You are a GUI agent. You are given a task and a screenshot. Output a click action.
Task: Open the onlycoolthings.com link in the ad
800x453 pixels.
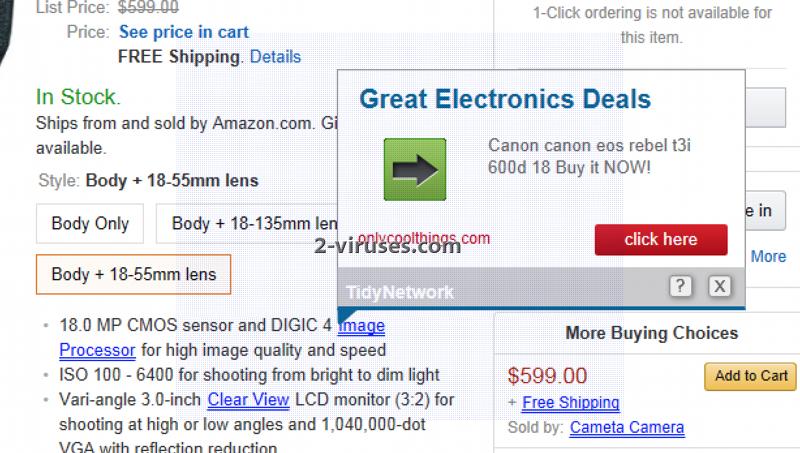point(423,238)
